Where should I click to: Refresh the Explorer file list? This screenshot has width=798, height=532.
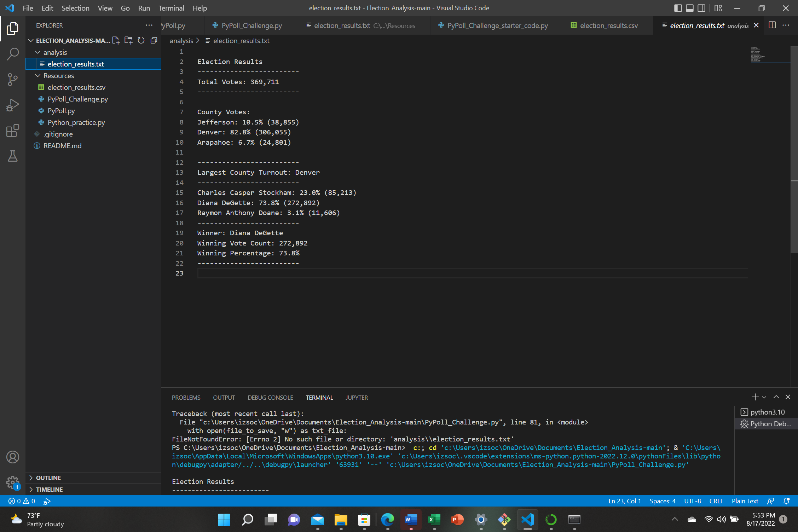(x=141, y=40)
